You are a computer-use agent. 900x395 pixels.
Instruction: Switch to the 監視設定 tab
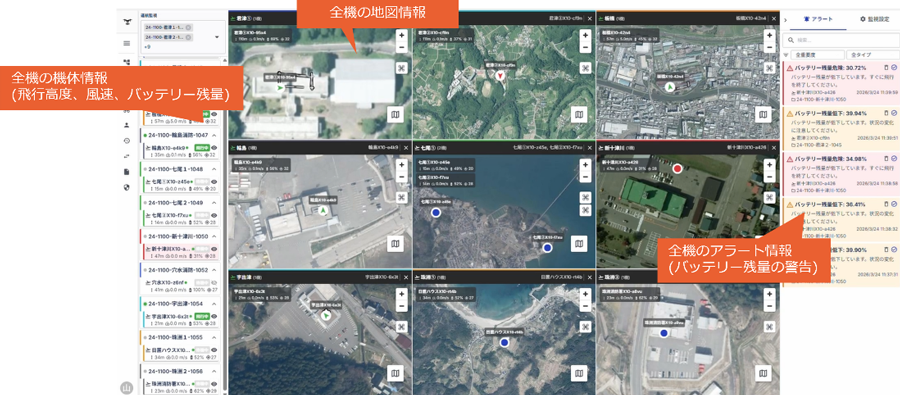click(874, 19)
